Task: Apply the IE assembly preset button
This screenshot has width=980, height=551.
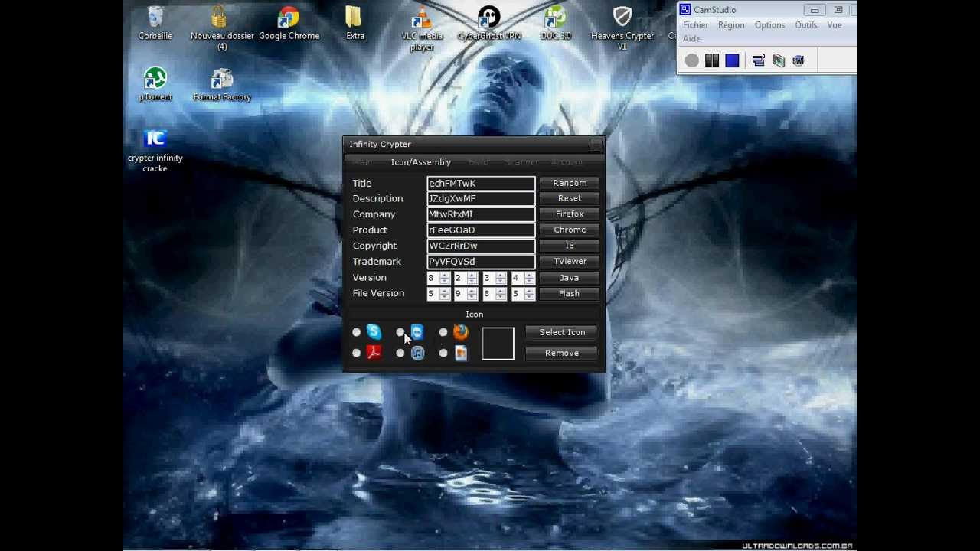Action: click(x=570, y=246)
